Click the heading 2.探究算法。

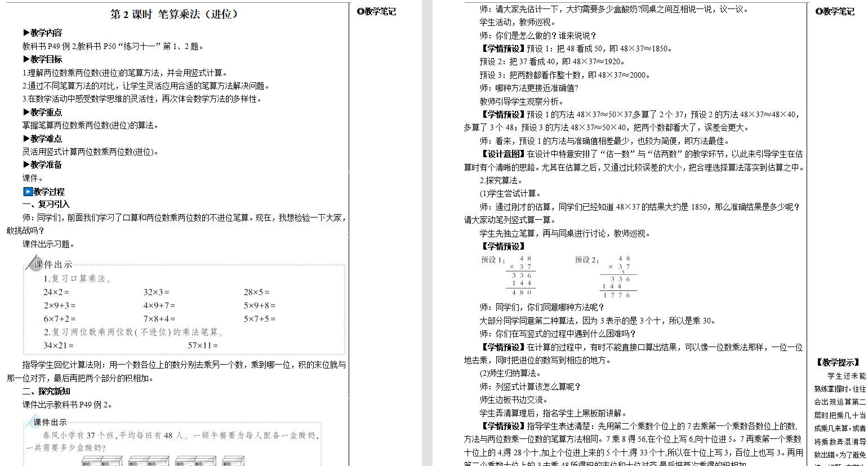[x=501, y=180]
